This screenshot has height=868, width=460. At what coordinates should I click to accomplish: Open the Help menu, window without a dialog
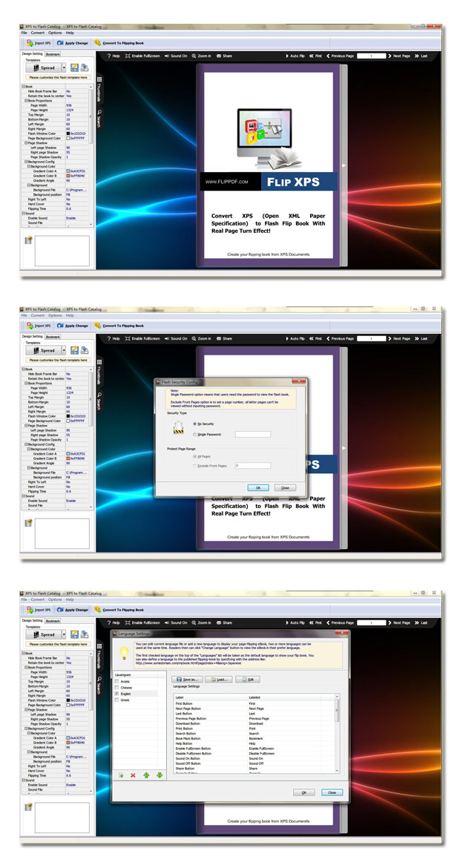click(70, 33)
